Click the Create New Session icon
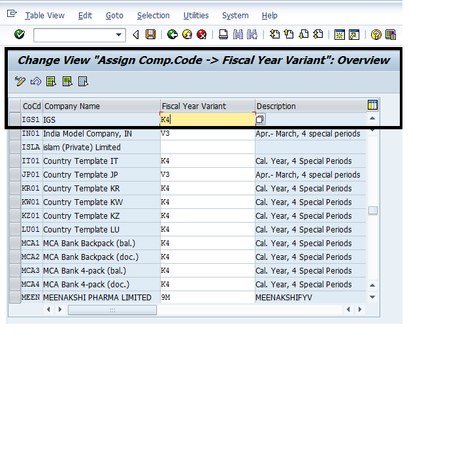Screen dimensions: 473x476 (339, 35)
